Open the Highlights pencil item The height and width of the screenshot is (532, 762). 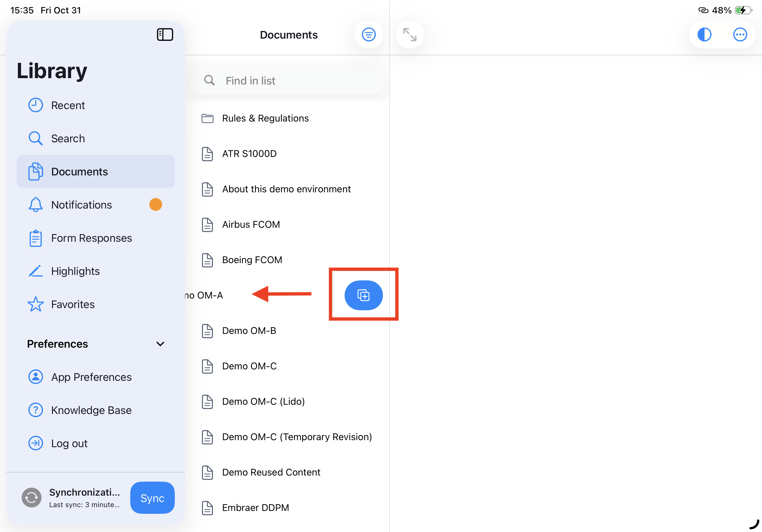75,271
